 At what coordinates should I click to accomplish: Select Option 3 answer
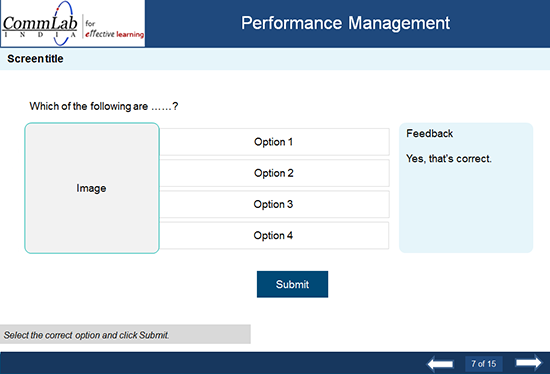[274, 204]
